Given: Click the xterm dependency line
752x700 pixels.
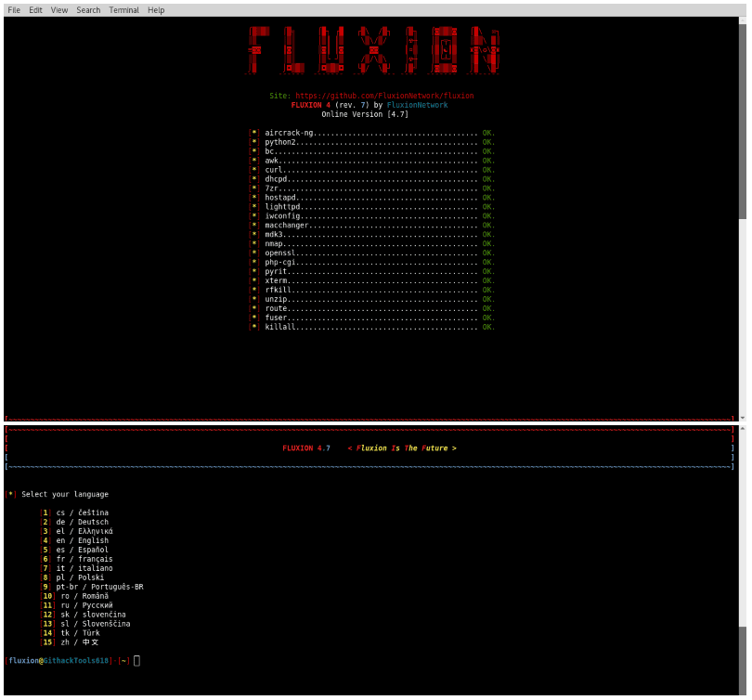Looking at the screenshot, I should (x=371, y=281).
